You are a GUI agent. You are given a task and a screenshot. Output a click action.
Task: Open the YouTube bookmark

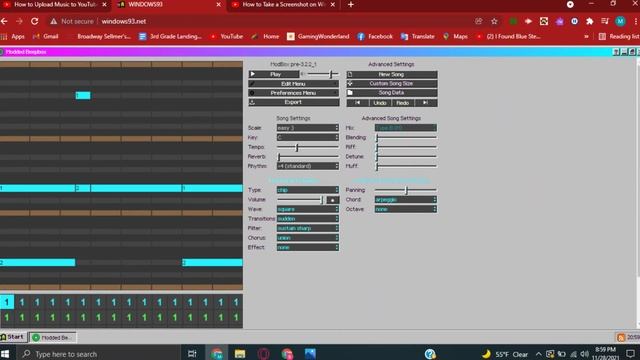227,36
